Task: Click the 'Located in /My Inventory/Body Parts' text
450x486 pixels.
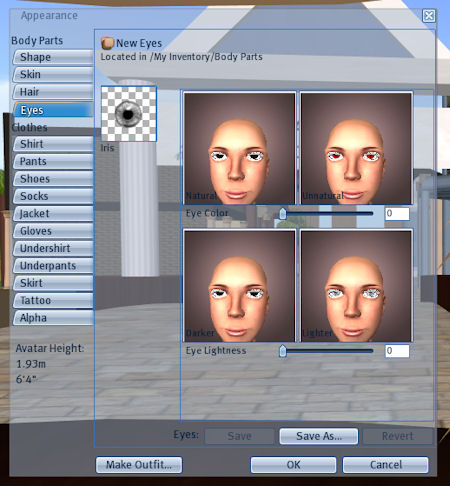Action: pos(181,57)
